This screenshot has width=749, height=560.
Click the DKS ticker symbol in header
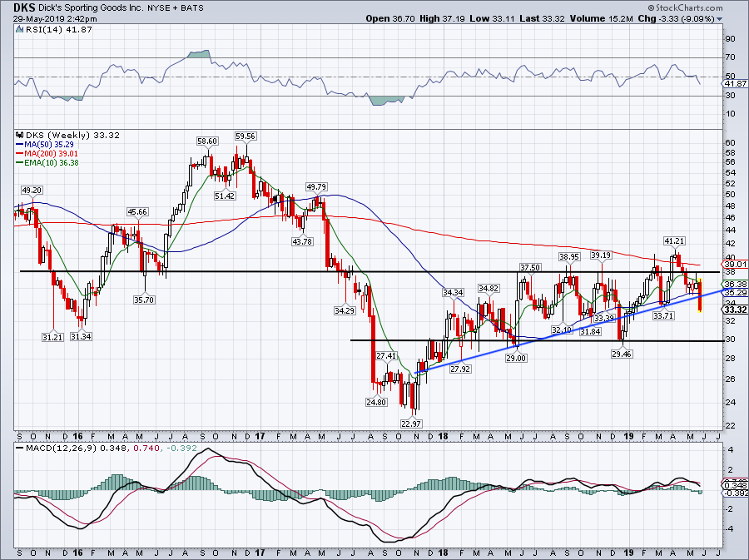(24, 7)
